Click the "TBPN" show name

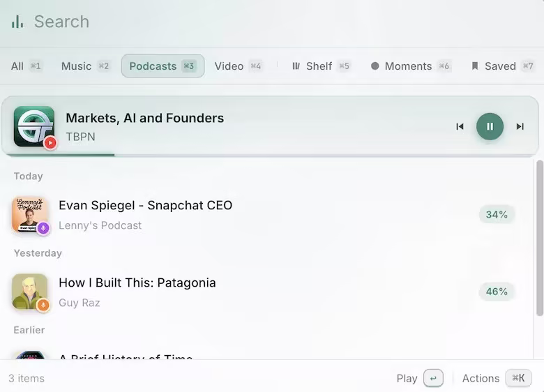(x=80, y=137)
